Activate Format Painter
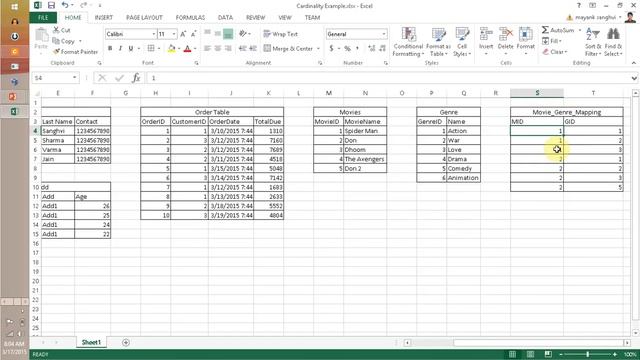Screen dimensions: 640x360 (76, 52)
